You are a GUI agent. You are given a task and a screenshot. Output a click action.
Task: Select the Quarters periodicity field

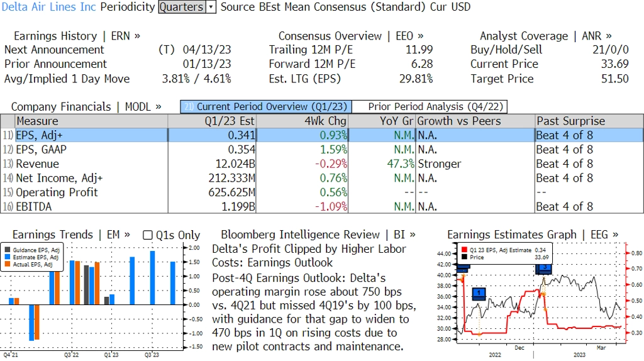coord(182,7)
